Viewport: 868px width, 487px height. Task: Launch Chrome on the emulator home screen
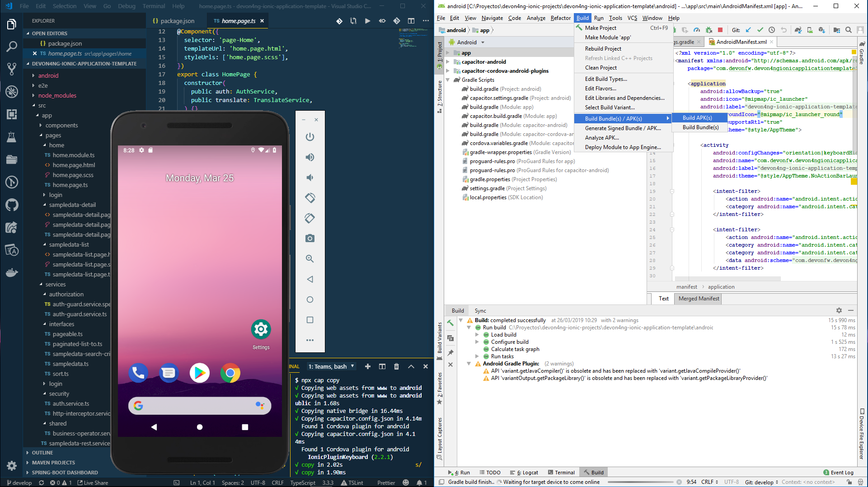230,373
